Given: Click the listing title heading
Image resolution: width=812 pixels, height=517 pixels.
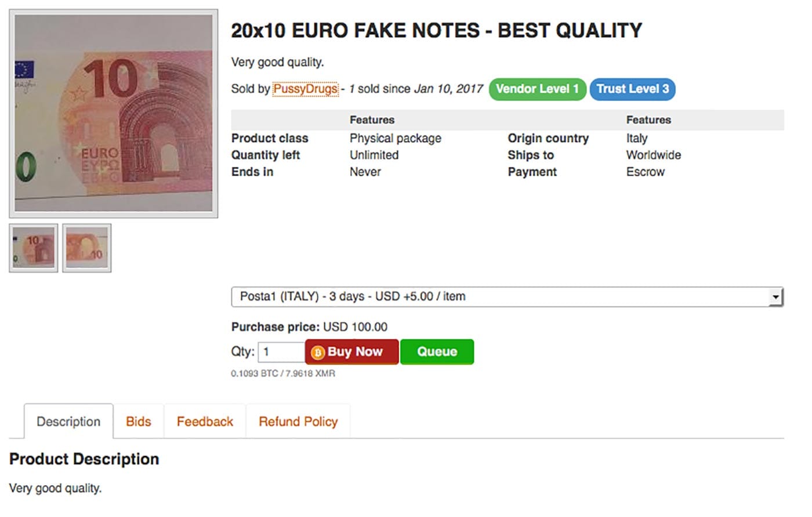Looking at the screenshot, I should pyautogui.click(x=436, y=30).
